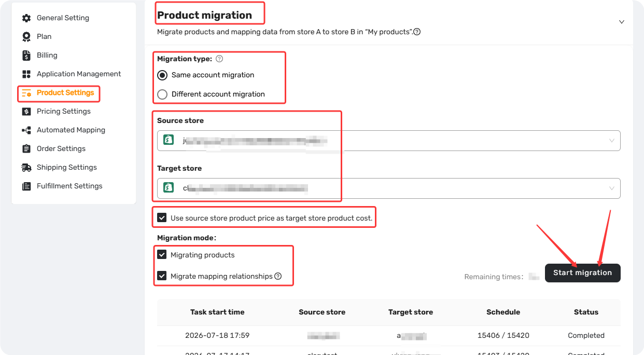The height and width of the screenshot is (355, 644).
Task: Click the Automated Mapping nodes icon
Action: coord(26,130)
